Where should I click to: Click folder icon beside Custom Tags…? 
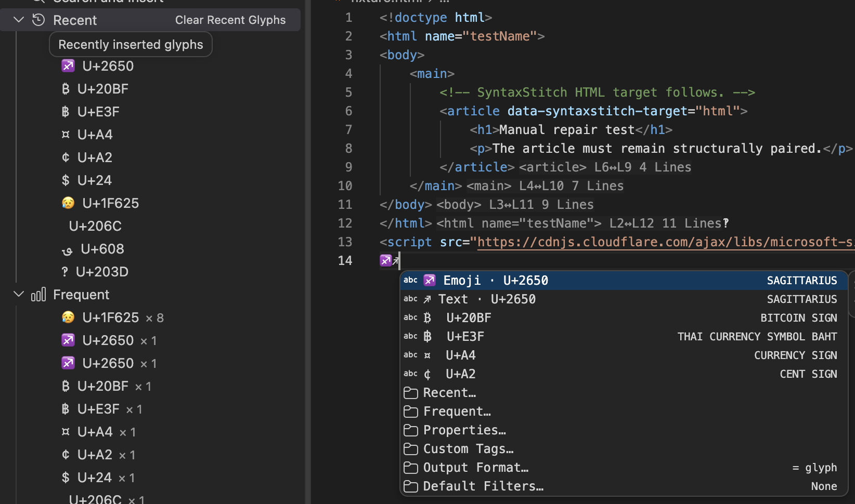pos(411,449)
